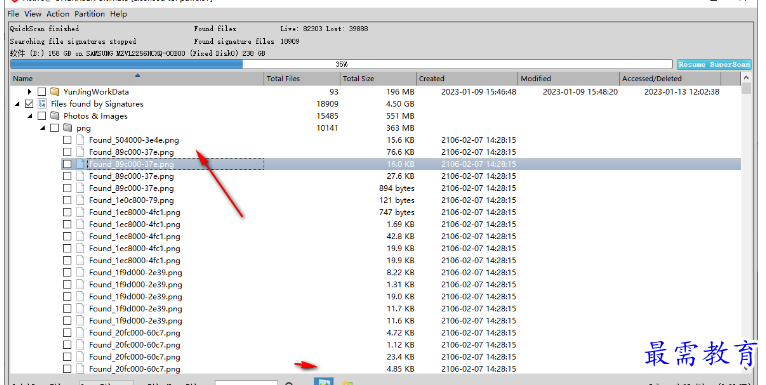
Task: Click file icon of Found_1e0c800-79.png
Action: 80,200
